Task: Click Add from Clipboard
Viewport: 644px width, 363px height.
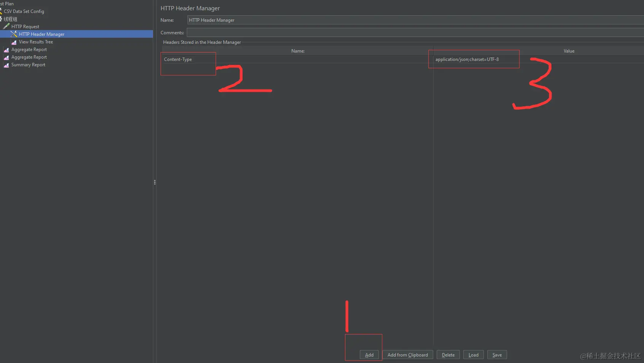Action: (408, 355)
